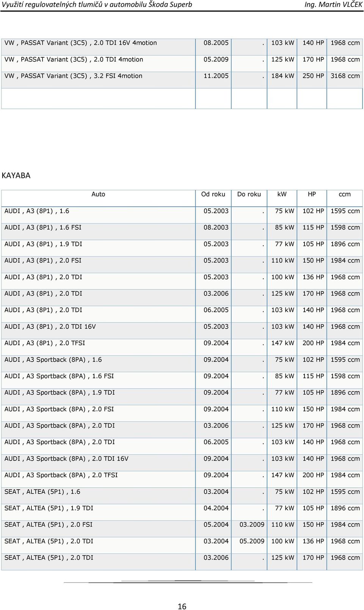Click the date 04.2004 in the SEAT ALTEA 1.9 TDI row

click(216, 508)
